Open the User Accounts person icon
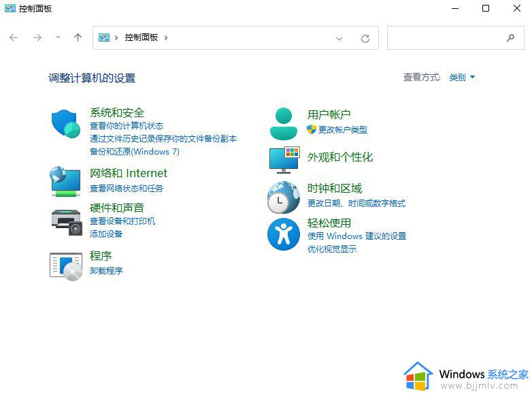 click(283, 124)
